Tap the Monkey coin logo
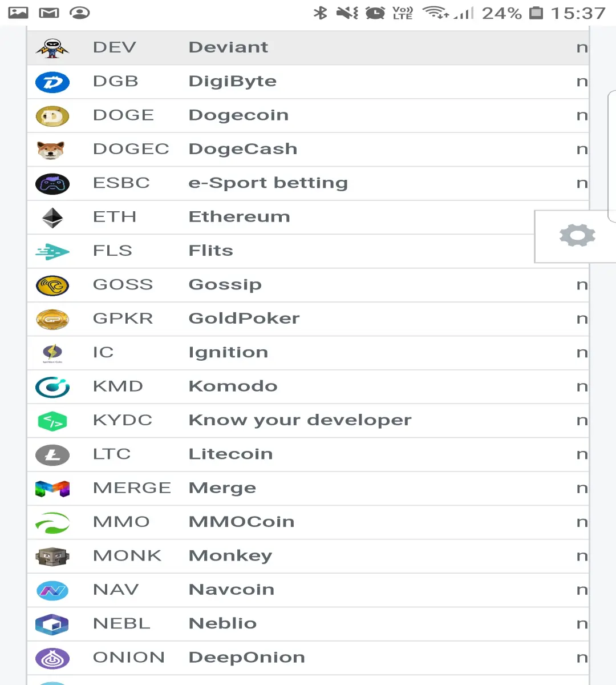 (x=52, y=557)
